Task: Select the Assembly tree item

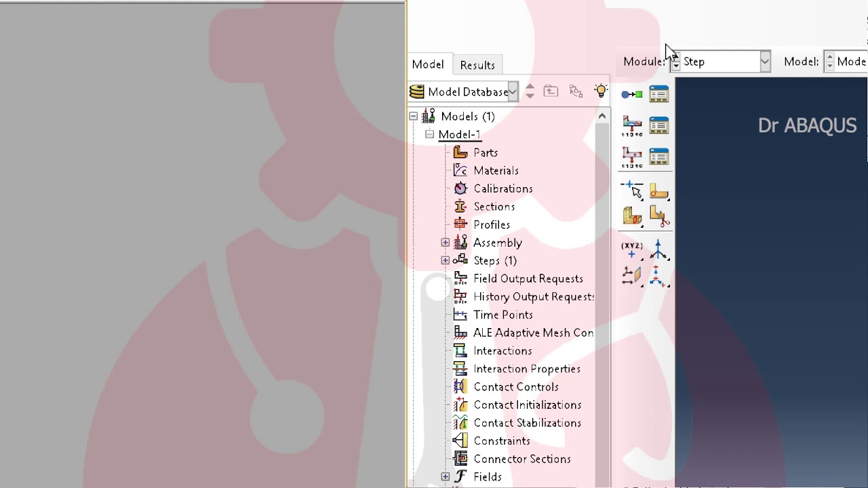Action: 498,243
